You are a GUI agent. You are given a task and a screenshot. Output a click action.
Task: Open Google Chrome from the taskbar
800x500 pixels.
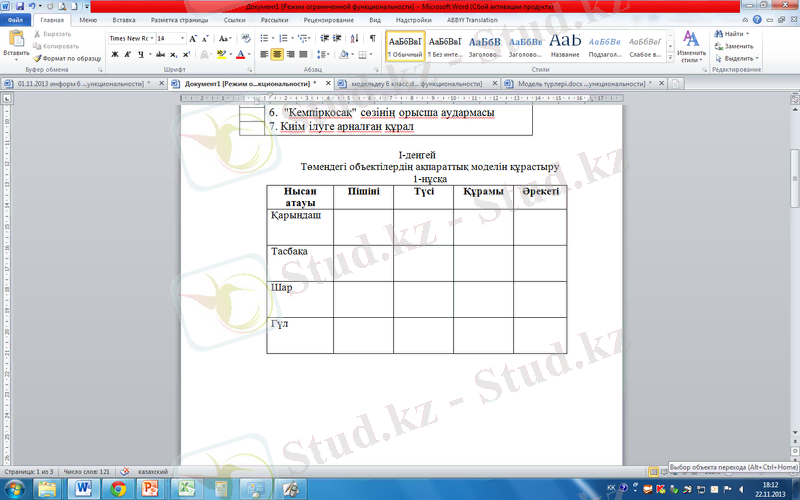[118, 487]
